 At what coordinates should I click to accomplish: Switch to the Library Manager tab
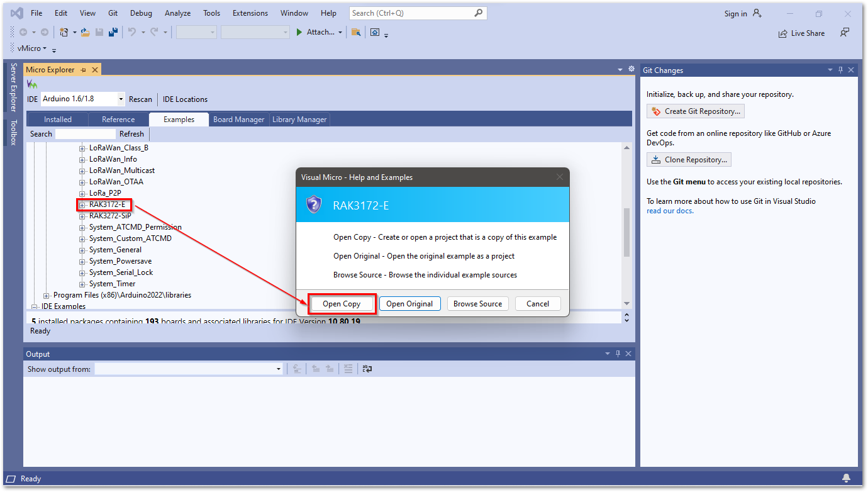(x=299, y=120)
